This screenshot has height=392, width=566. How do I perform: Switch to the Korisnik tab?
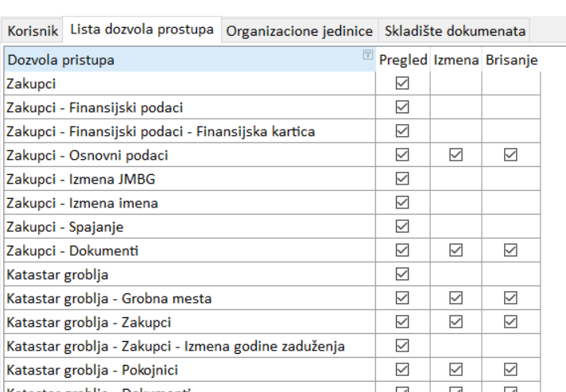33,31
